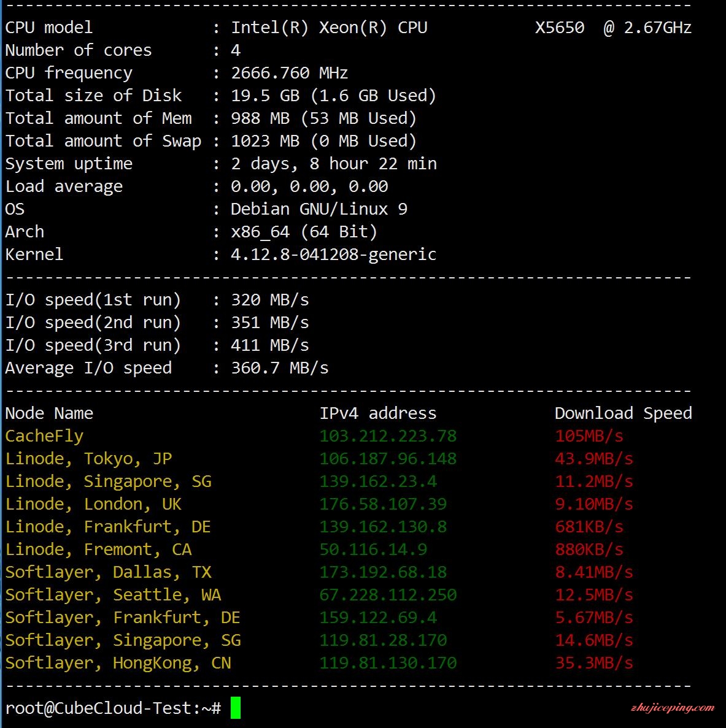Image resolution: width=726 pixels, height=728 pixels.
Task: Click the 35.3MB/s HongKong speed value
Action: click(594, 663)
